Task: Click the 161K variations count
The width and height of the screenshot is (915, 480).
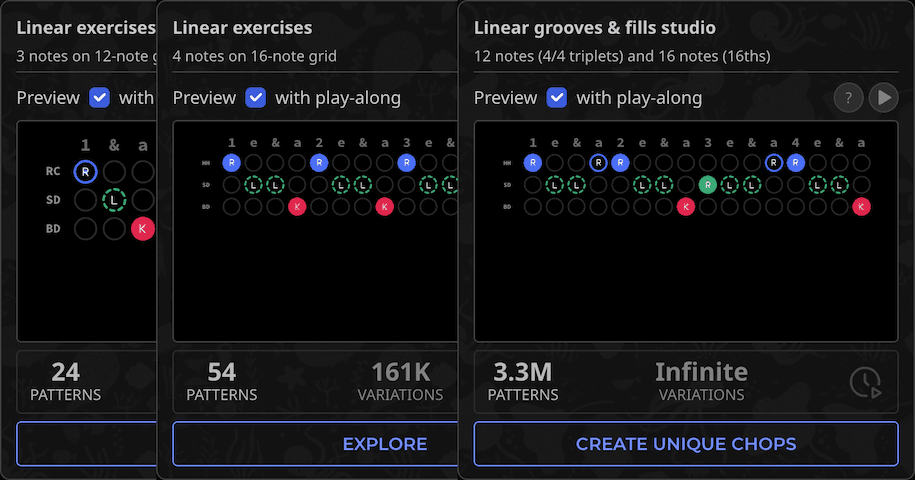Action: point(400,373)
